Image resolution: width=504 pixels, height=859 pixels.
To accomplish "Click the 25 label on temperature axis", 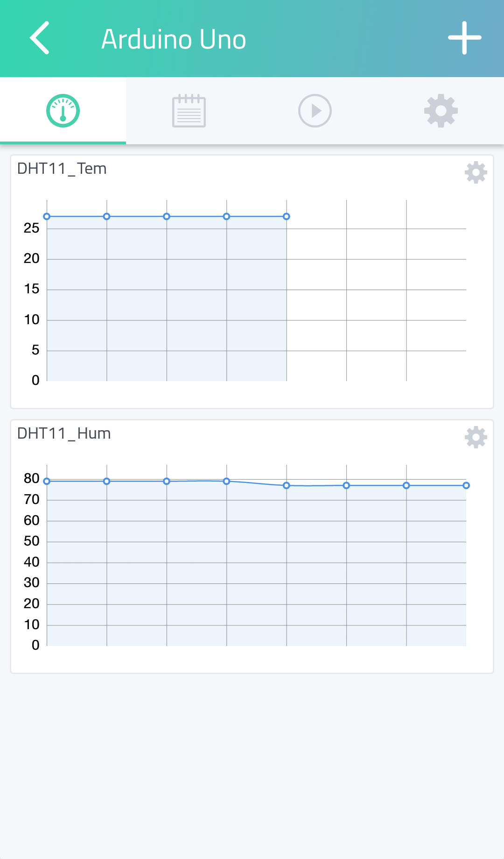I will (x=32, y=228).
